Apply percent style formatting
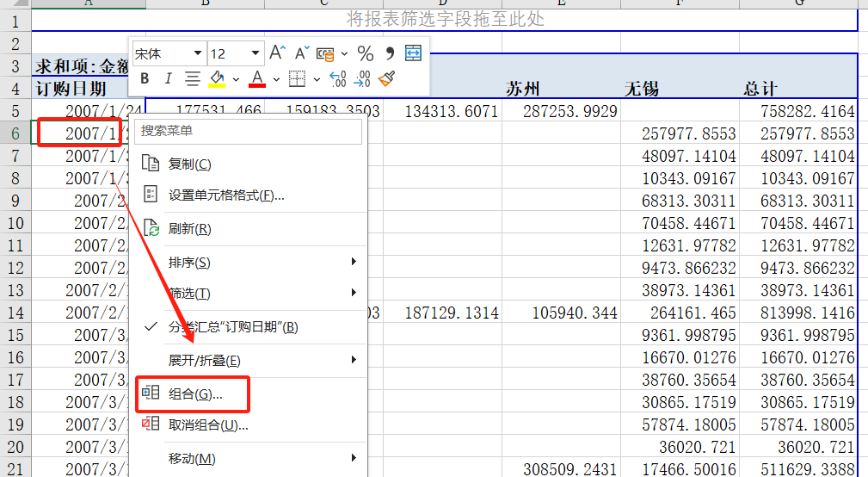The width and height of the screenshot is (868, 477). (x=366, y=53)
